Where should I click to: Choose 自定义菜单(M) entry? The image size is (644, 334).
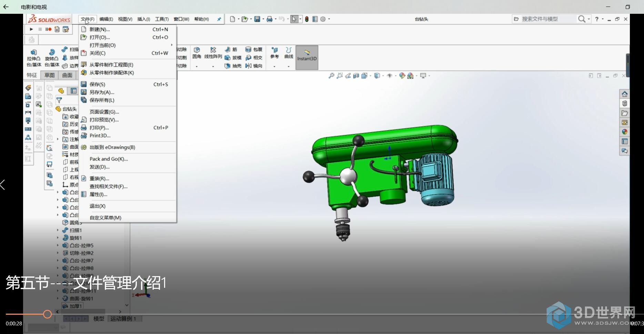(128, 217)
